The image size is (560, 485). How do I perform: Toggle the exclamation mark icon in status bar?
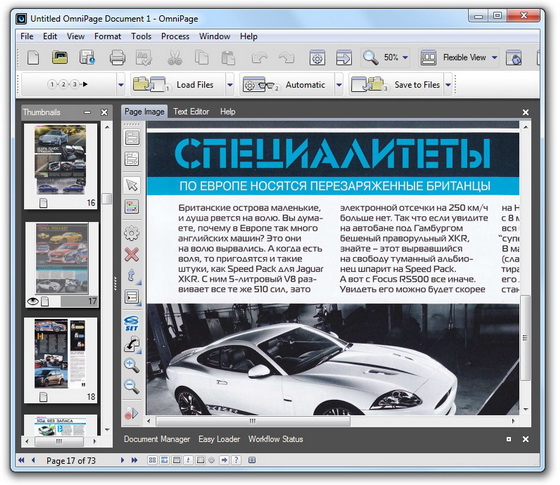pyautogui.click(x=188, y=460)
